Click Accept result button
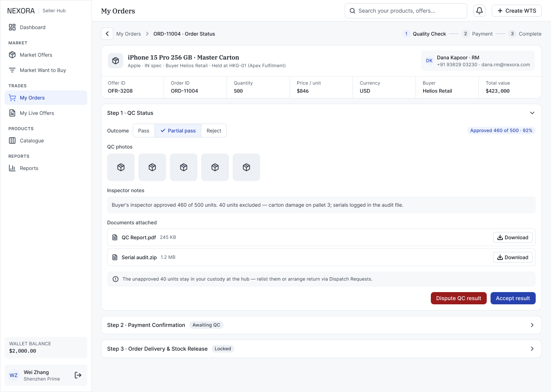Screen dimensions: 551x392 click(x=513, y=298)
